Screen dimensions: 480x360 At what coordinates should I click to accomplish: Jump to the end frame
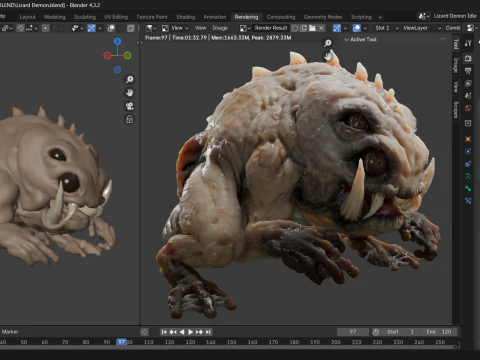point(208,332)
